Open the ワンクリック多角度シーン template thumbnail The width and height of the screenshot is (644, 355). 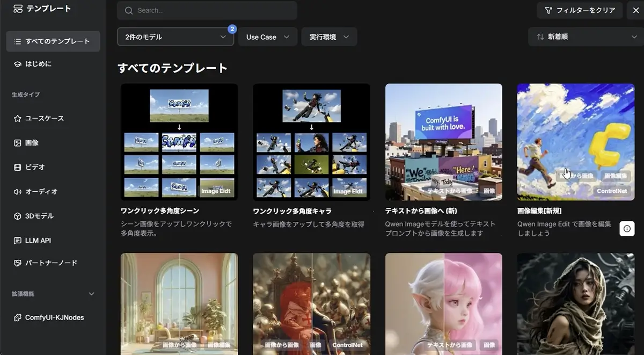[179, 142]
